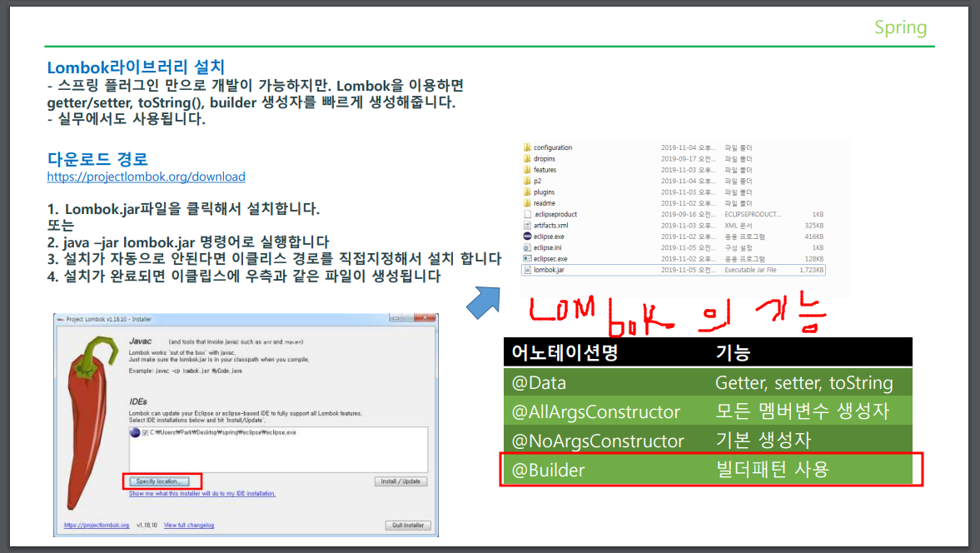This screenshot has width=980, height=553.
Task: Select the eclipse.exe file name in file list
Action: coord(549,237)
